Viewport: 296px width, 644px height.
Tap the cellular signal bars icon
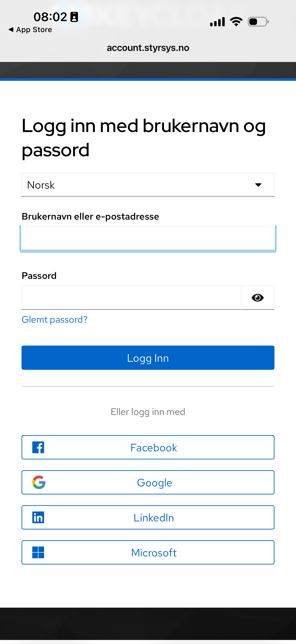click(217, 22)
